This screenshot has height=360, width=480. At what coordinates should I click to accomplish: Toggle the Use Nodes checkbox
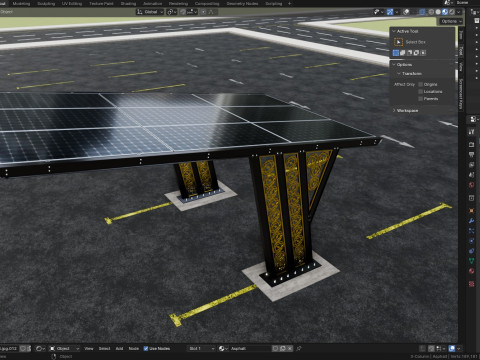(x=146, y=348)
